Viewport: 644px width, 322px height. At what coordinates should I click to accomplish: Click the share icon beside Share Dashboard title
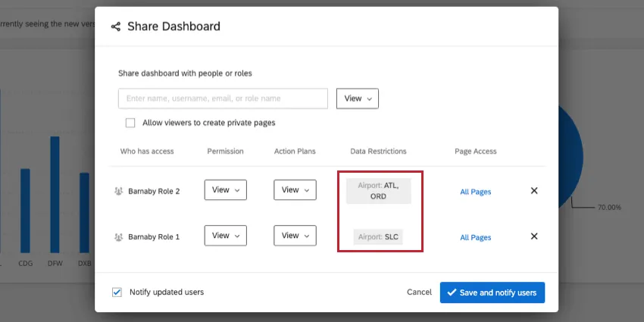(116, 27)
